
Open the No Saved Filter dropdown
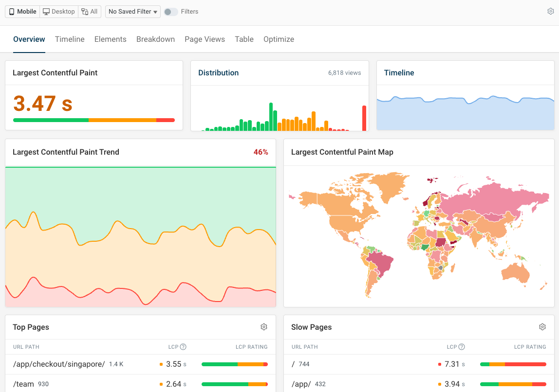(132, 11)
